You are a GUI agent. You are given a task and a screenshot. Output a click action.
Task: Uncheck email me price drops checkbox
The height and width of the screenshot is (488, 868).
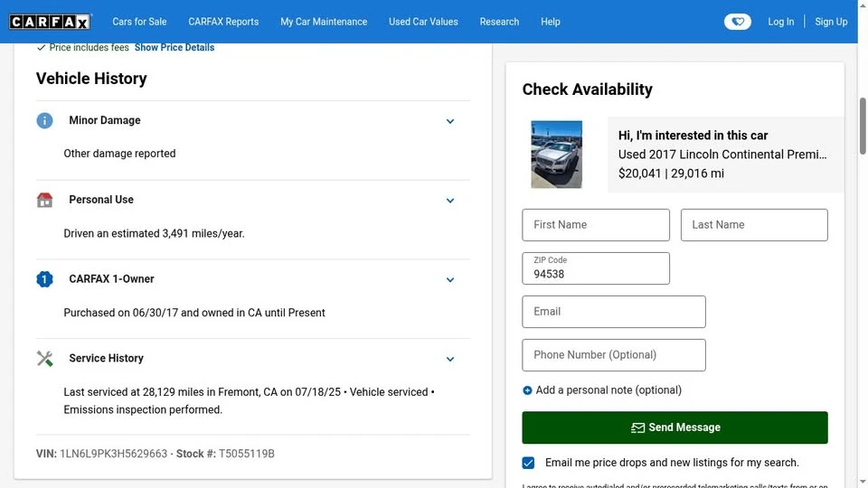528,463
